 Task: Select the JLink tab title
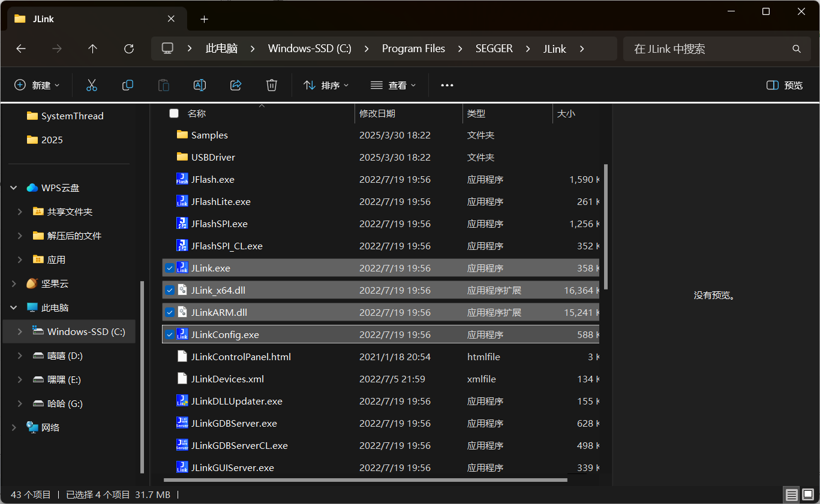coord(43,19)
